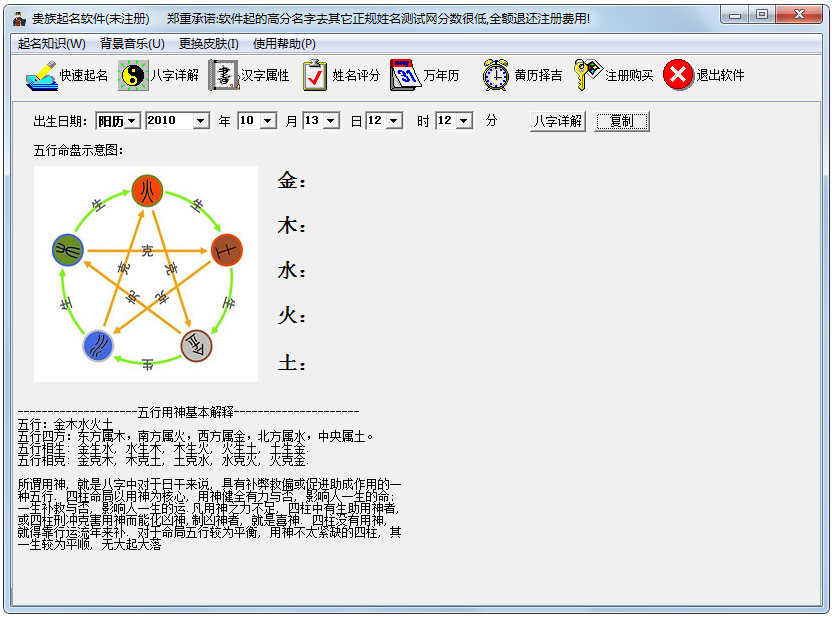Viewport: 832px width, 617px height.
Task: Click the red fire element circle
Action: coord(147,190)
